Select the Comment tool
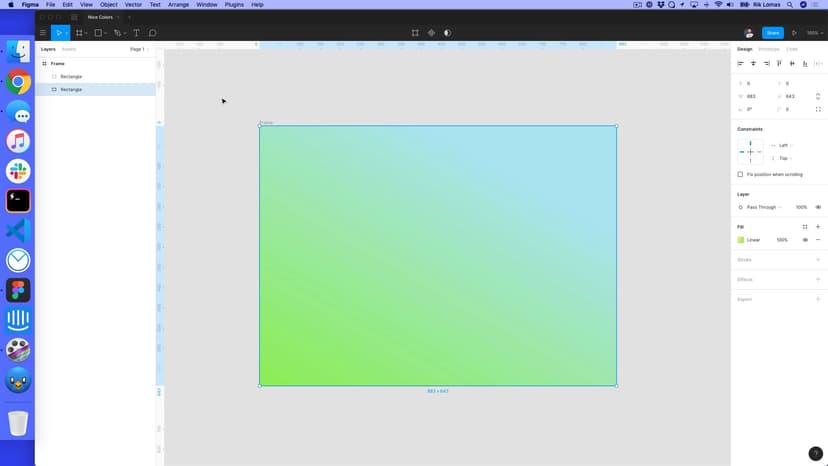The width and height of the screenshot is (828, 466). point(153,33)
